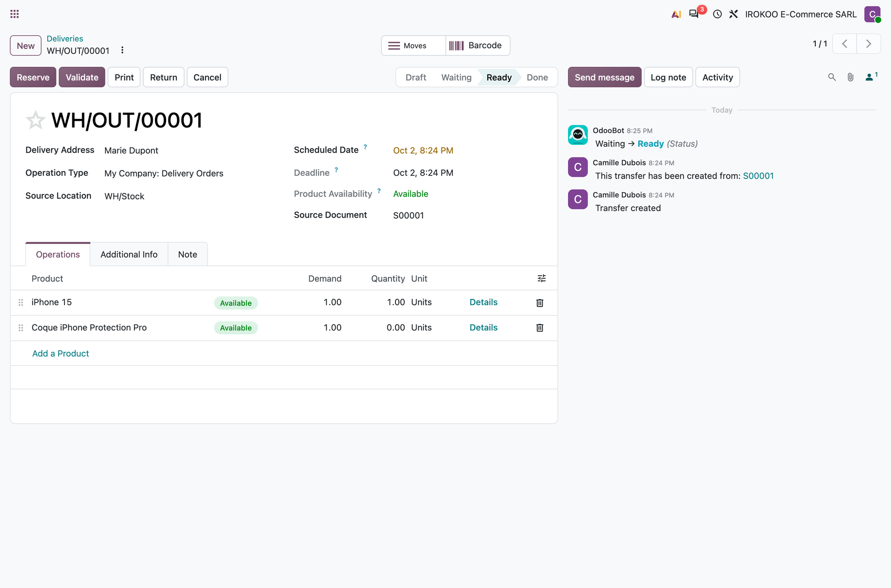Delete the iPhone 15 line
891x588 pixels.
[540, 303]
